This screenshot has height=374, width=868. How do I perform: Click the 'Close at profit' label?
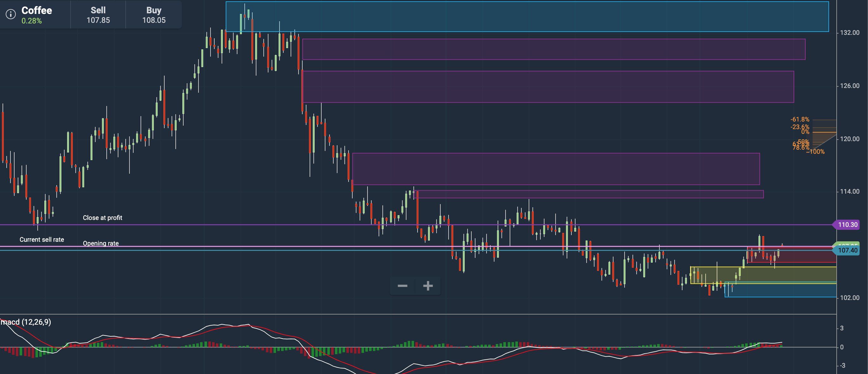[x=103, y=218]
